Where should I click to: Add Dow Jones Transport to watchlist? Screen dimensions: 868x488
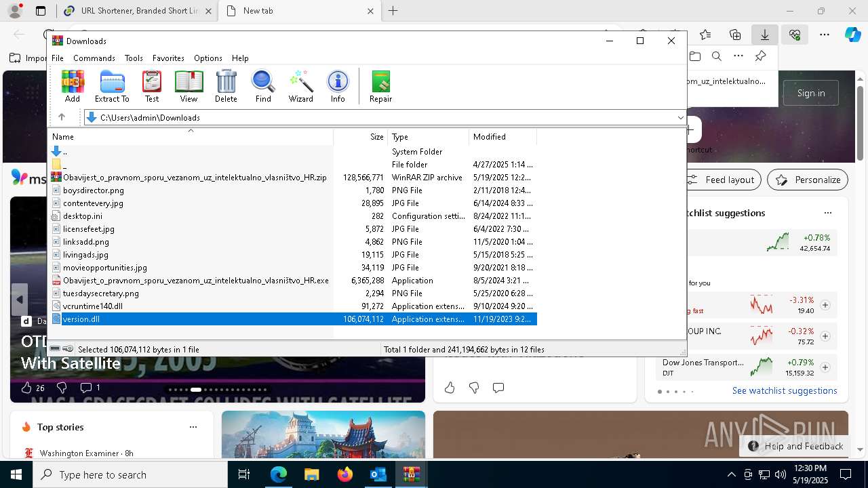pos(825,367)
